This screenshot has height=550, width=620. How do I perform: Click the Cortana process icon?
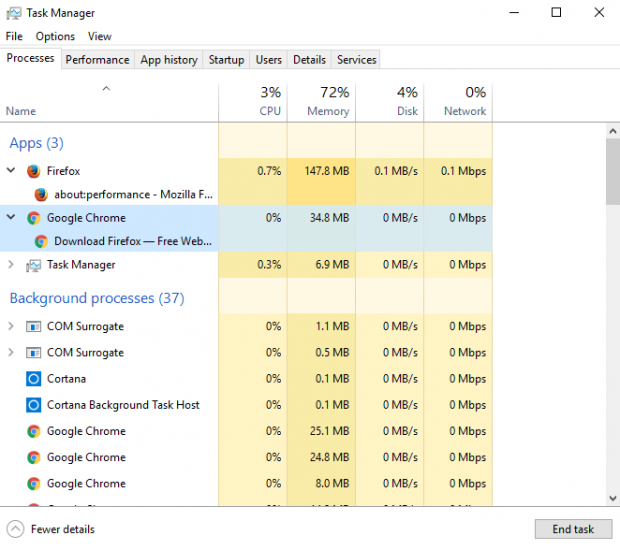point(33,379)
